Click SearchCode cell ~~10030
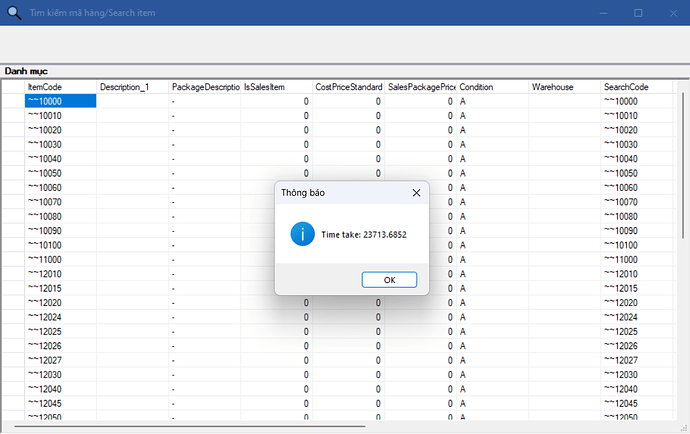The width and height of the screenshot is (690, 434). tap(636, 144)
